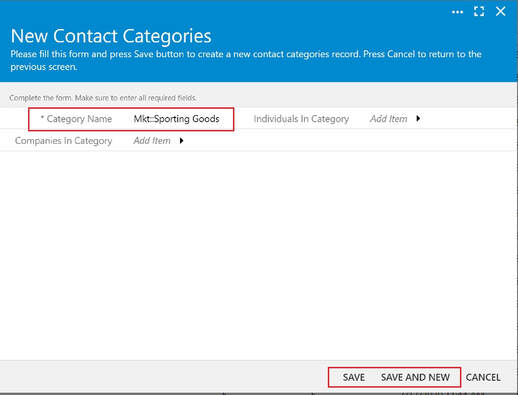The image size is (518, 395).
Task: Select the Individuals In Category label
Action: [x=301, y=119]
